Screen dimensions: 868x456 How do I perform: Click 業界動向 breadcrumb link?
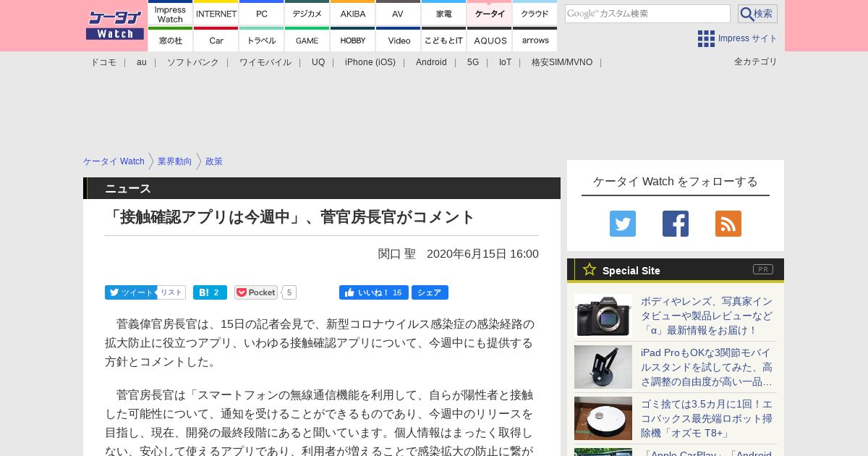click(x=175, y=161)
